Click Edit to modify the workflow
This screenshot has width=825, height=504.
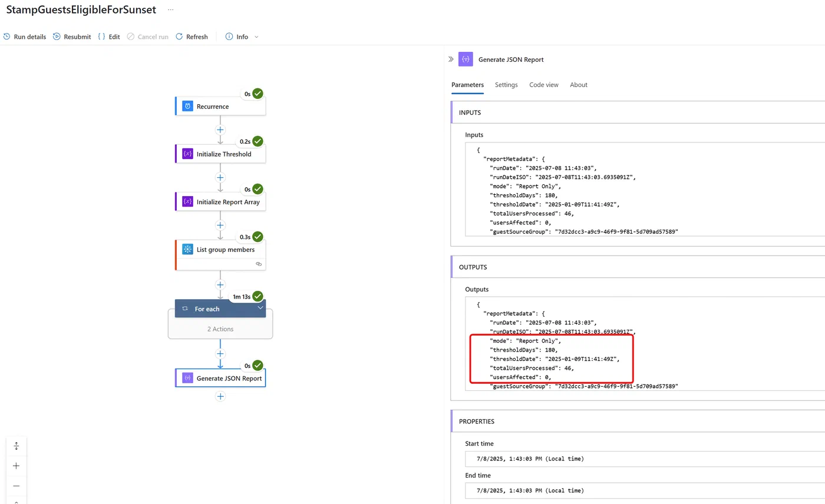click(109, 37)
